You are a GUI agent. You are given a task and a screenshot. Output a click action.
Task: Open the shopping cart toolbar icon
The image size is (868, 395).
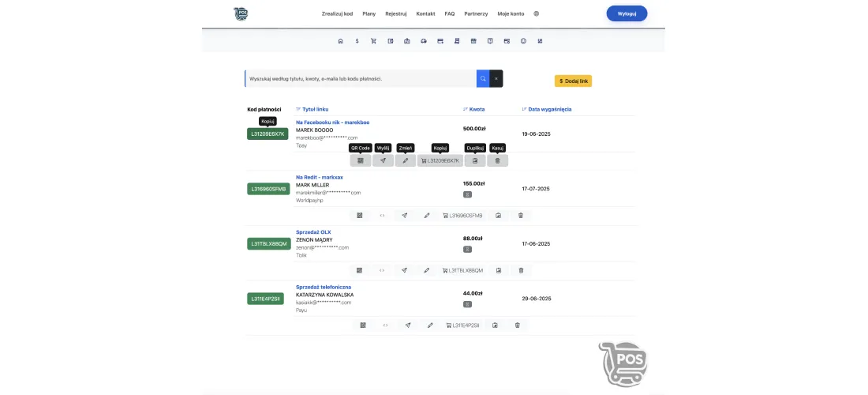click(x=374, y=41)
